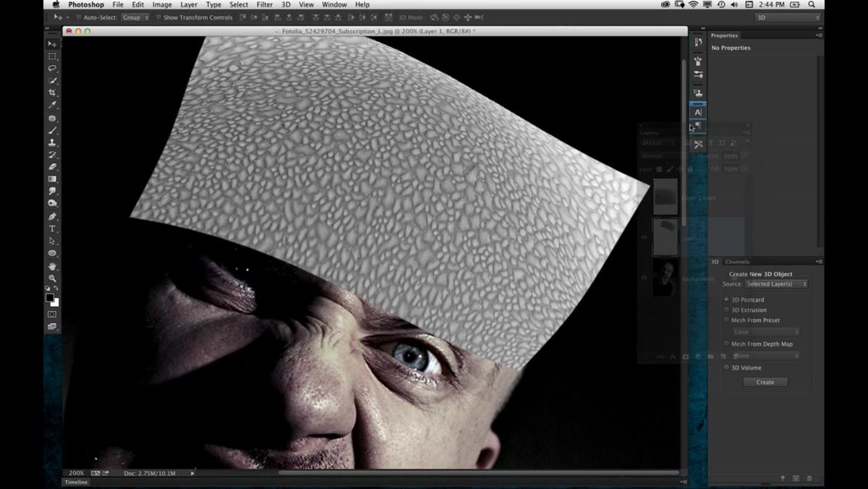Select the Path Selection tool
868x489 pixels.
point(52,241)
